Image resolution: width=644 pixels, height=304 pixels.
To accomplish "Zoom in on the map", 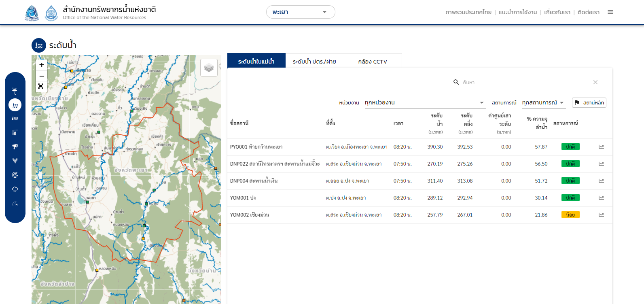I will tap(41, 65).
